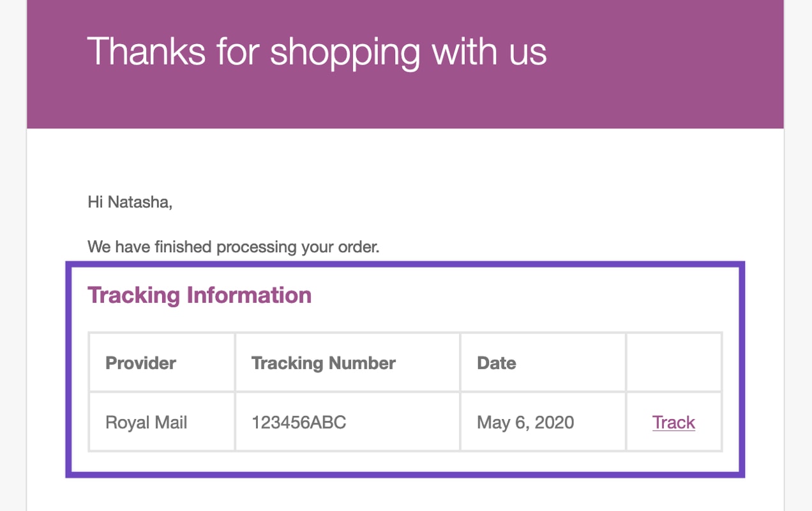812x511 pixels.
Task: Click the word "shopping" in the banner title
Action: click(x=345, y=52)
